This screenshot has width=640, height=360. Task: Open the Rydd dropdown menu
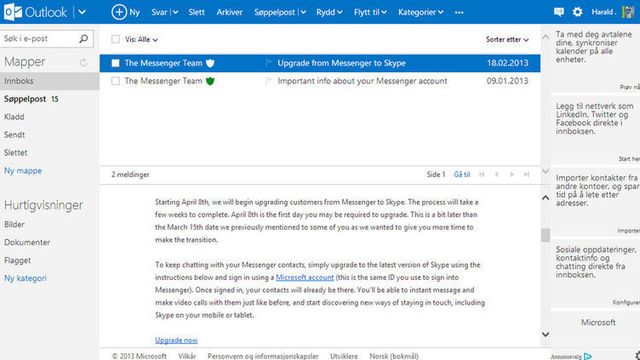(329, 12)
